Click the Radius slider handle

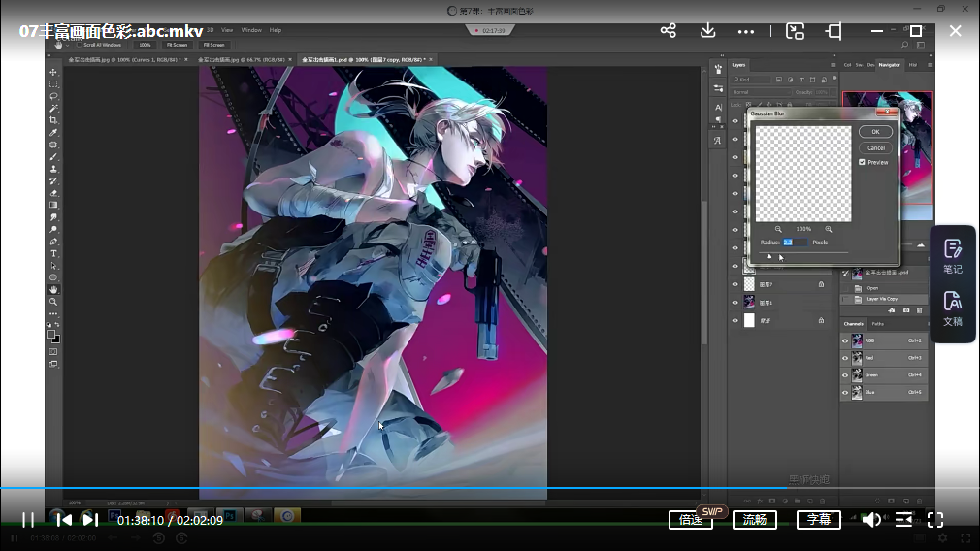(x=769, y=256)
